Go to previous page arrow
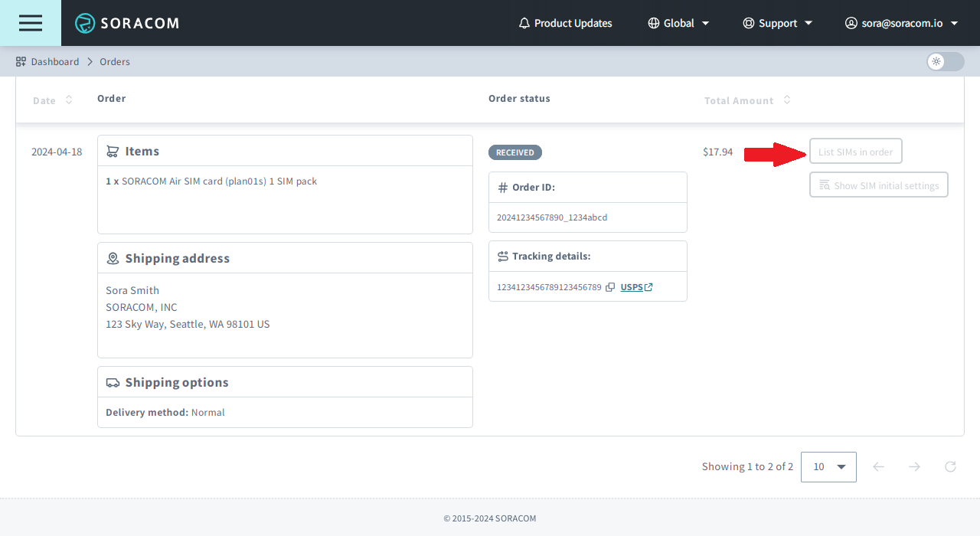The height and width of the screenshot is (536, 980). pos(878,466)
